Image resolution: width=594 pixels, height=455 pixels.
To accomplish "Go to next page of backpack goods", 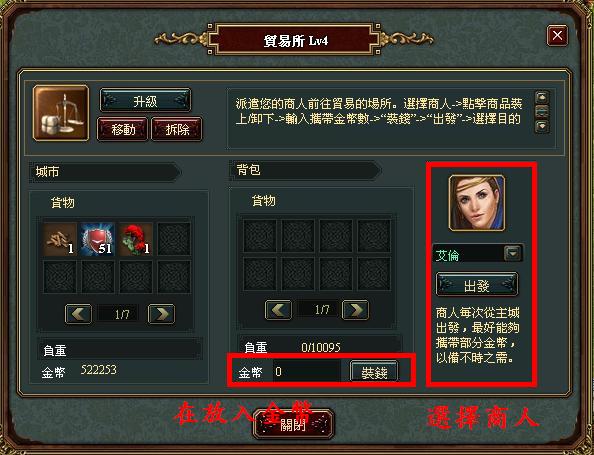I will tap(355, 310).
